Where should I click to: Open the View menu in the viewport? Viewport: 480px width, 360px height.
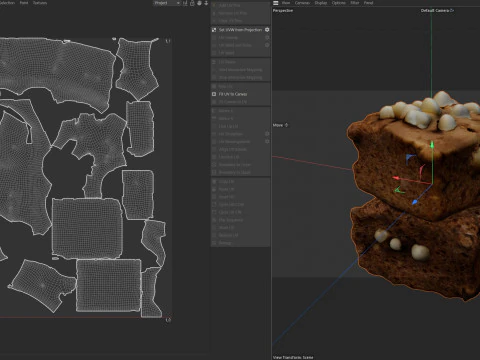tap(286, 3)
